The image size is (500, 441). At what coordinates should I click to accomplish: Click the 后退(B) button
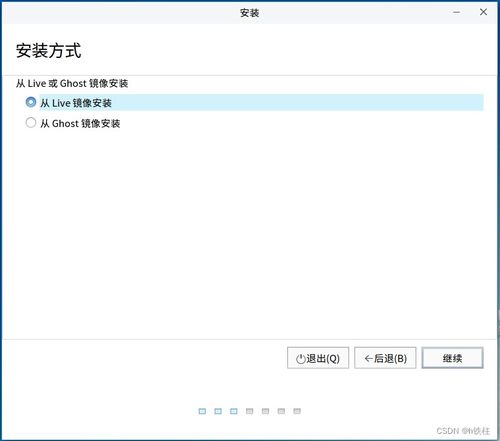click(385, 358)
